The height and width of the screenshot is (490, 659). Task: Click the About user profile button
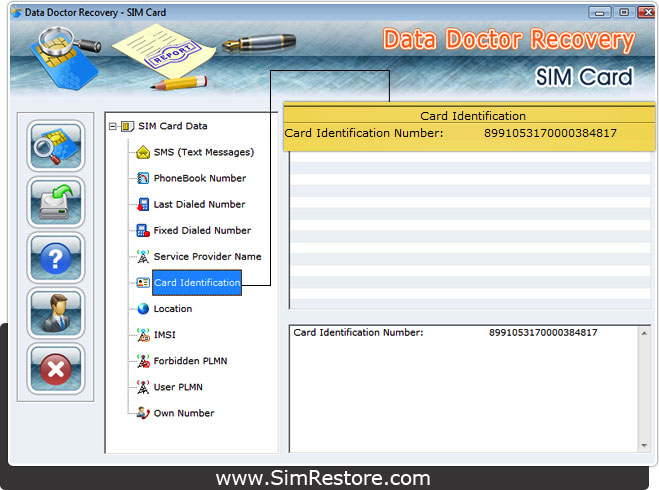tap(56, 313)
